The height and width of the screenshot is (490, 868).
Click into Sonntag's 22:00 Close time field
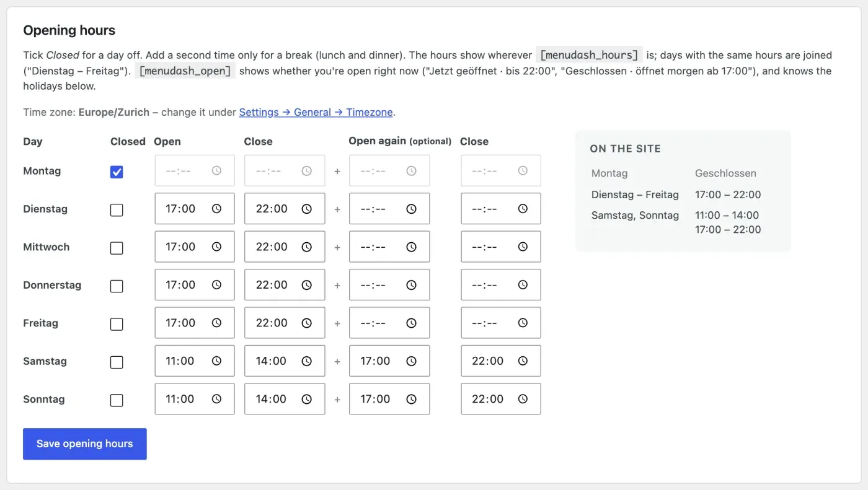pyautogui.click(x=501, y=399)
